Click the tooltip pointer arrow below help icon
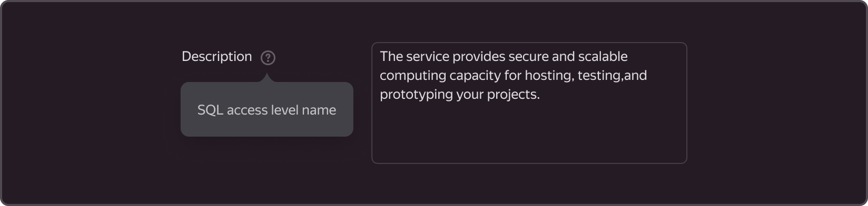Screen dimensions: 868x206 [268, 77]
